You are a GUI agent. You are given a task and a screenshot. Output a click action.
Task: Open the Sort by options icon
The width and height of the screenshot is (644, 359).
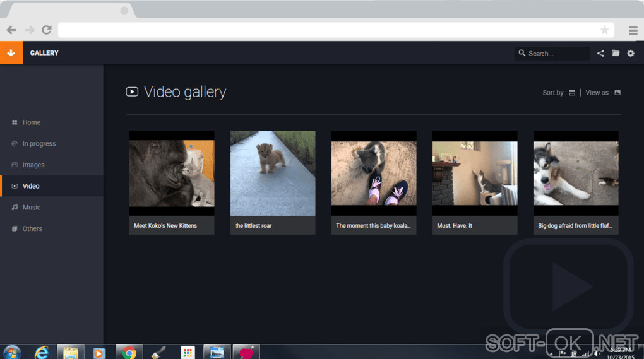pyautogui.click(x=572, y=93)
